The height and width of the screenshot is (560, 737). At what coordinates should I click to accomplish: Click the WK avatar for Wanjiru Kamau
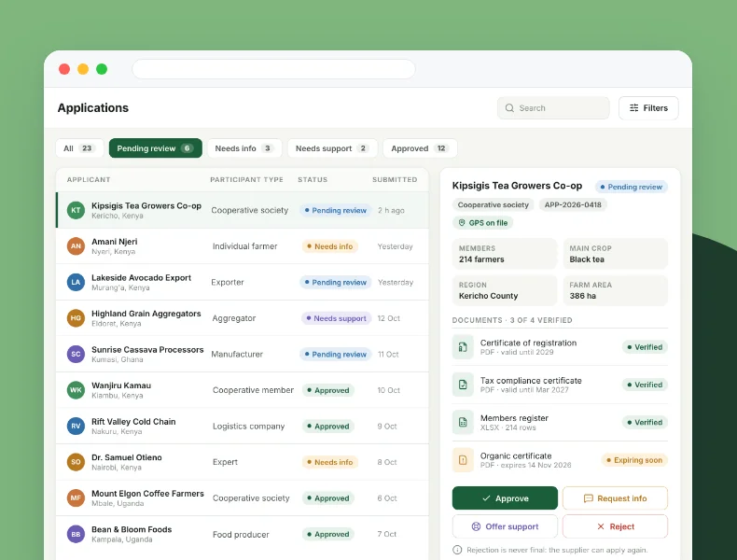point(76,390)
